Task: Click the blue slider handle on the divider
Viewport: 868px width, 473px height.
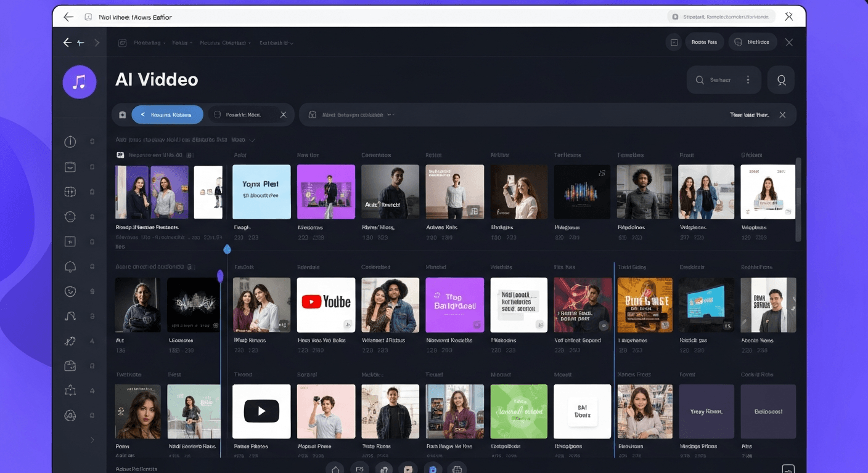Action: [227, 249]
